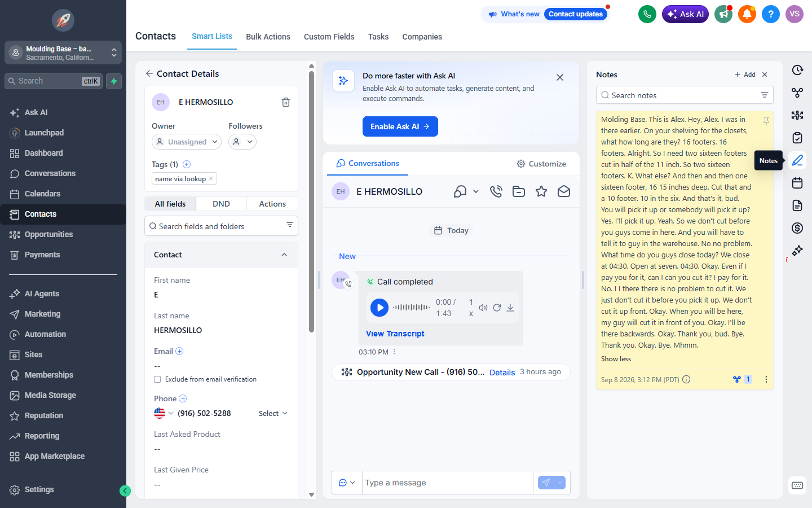Click the folder icon in conversation header
This screenshot has width=812, height=508.
click(x=519, y=191)
